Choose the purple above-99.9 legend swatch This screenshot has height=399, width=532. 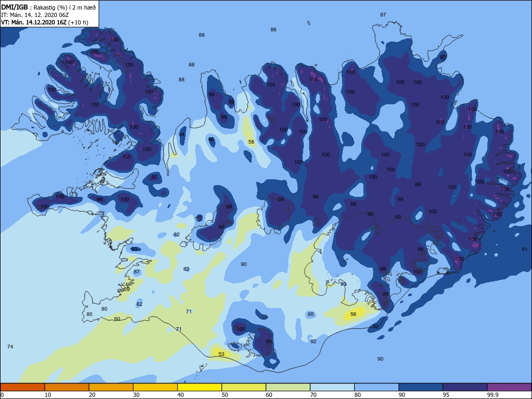coord(510,387)
